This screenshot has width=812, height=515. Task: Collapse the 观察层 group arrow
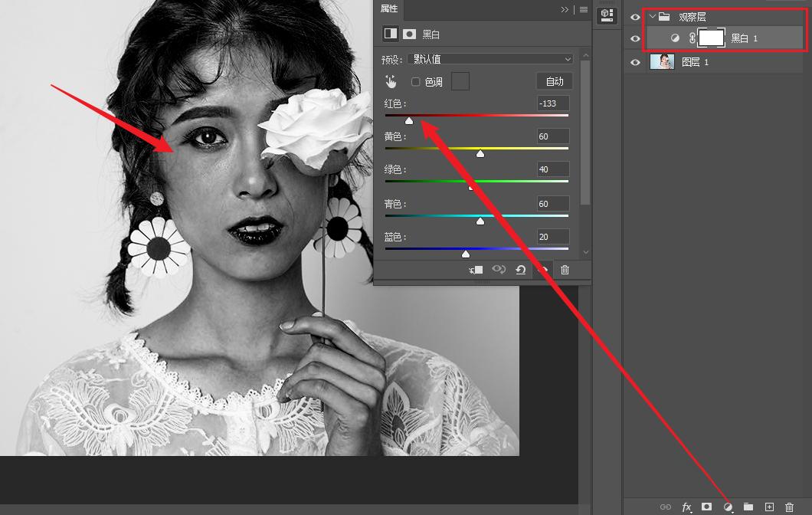pyautogui.click(x=653, y=16)
